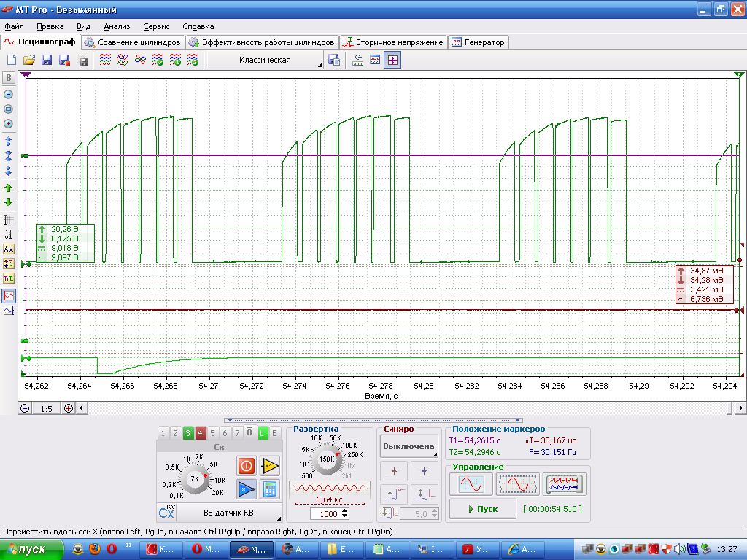Open the Файл menu

coord(15,27)
